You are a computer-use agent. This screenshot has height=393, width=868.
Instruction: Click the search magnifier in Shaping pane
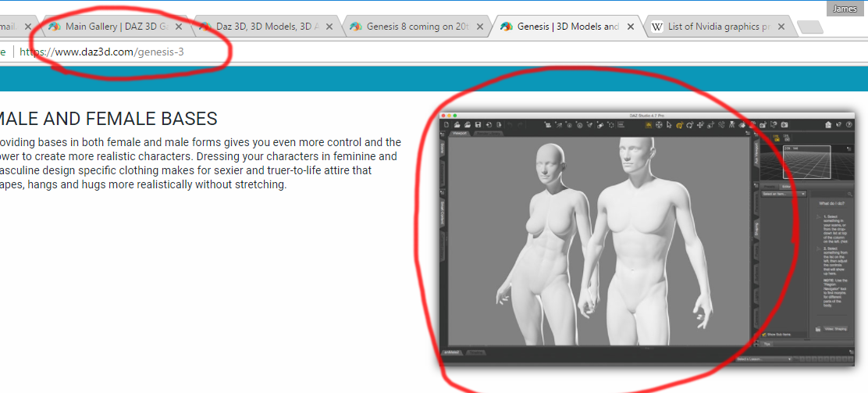(850, 194)
